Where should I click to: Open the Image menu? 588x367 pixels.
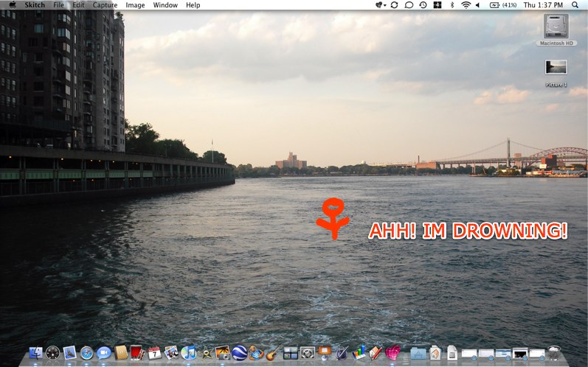(x=135, y=5)
